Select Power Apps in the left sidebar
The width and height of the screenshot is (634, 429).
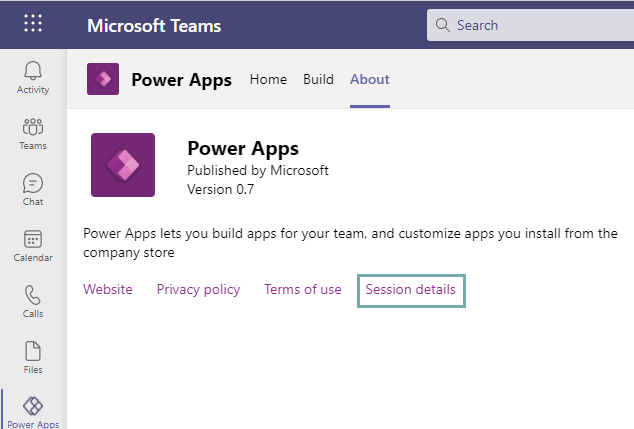coord(33,411)
